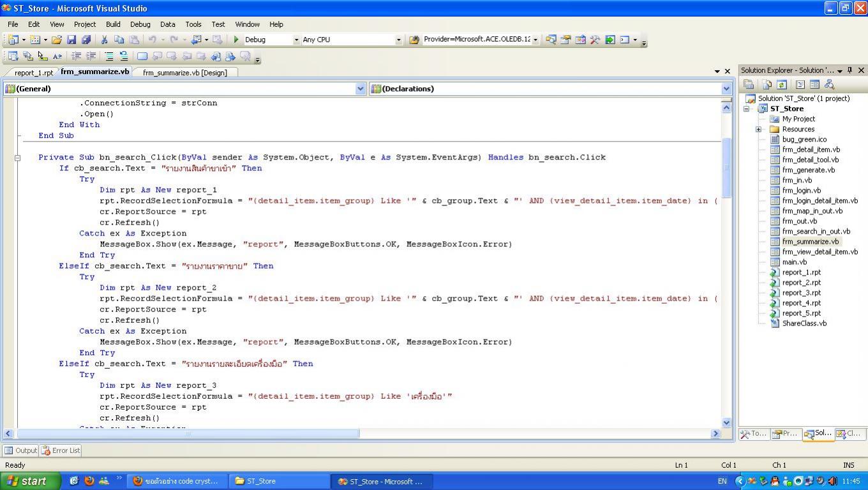Select bug_green.ico file
This screenshot has height=490, width=868.
[x=804, y=140]
